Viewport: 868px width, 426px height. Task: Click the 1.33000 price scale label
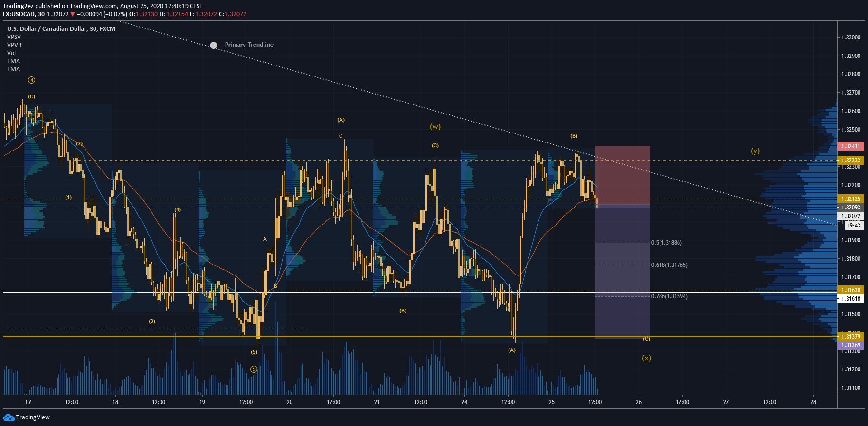[850, 38]
